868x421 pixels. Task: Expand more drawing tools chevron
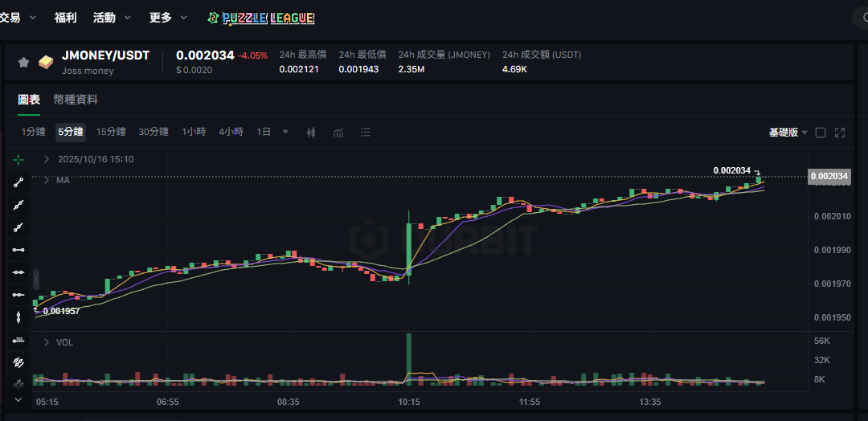point(18,399)
